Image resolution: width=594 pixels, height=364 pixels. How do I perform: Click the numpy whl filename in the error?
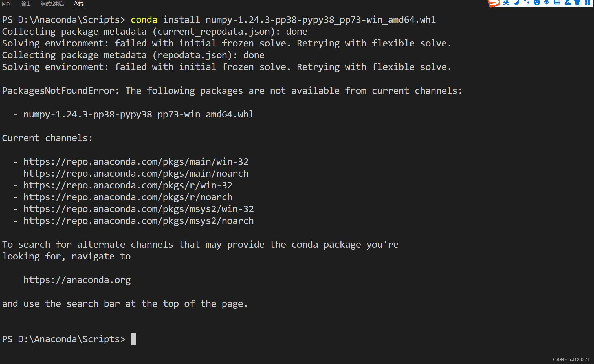[x=138, y=114]
